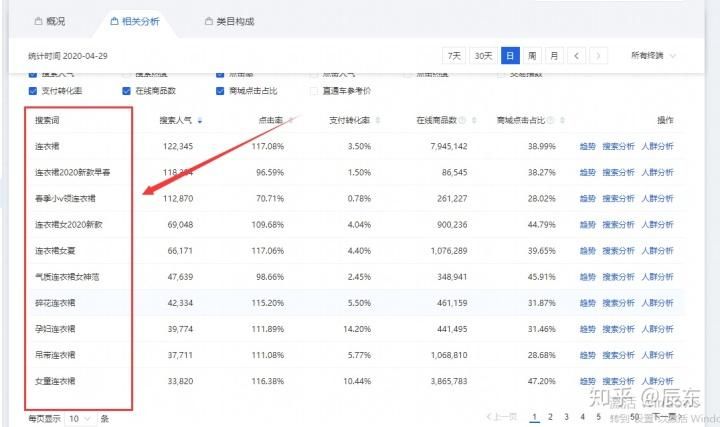Click the 搜索词 column header
Image resolution: width=720 pixels, height=427 pixels.
coord(47,120)
